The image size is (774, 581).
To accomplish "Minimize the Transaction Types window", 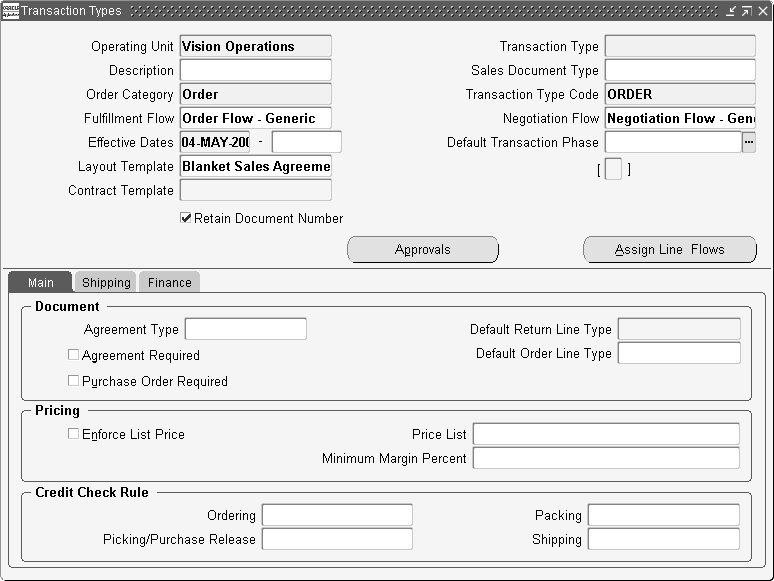I will (x=731, y=11).
